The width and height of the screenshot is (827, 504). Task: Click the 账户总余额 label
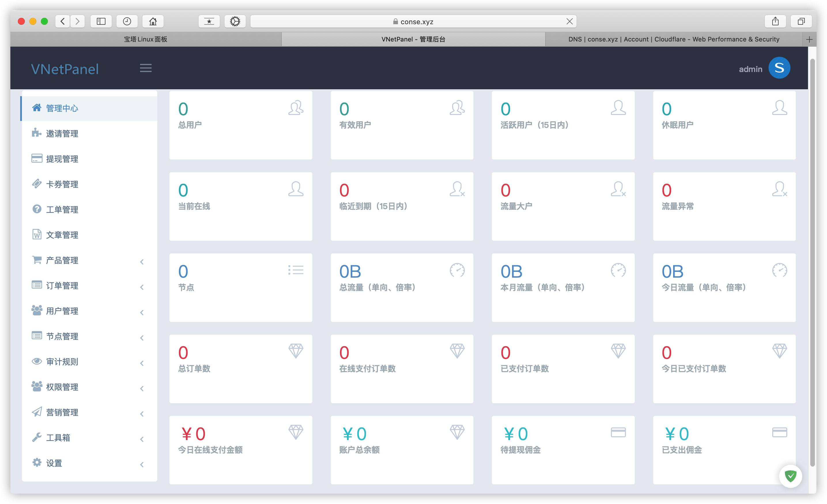coord(359,450)
